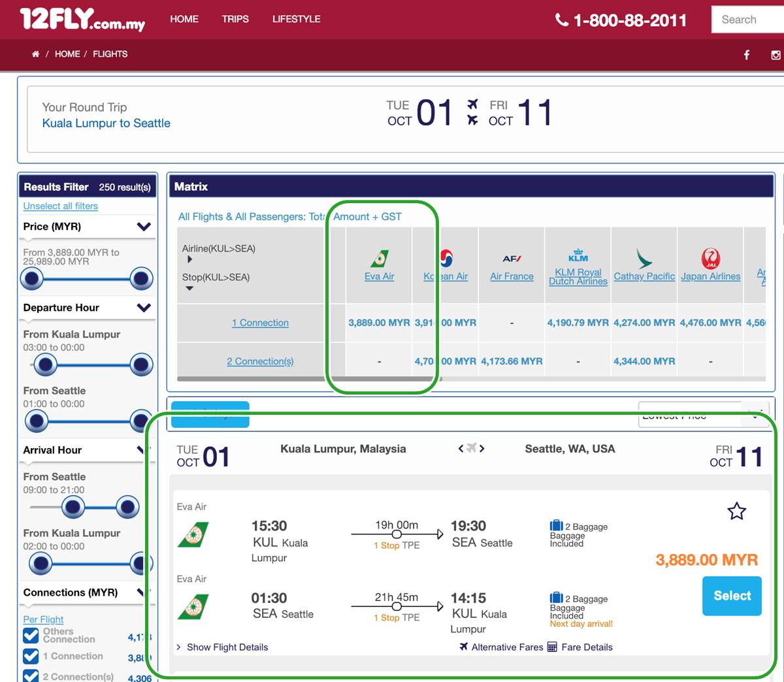This screenshot has height=682, width=784.
Task: Click Eva Air 3,889.00 MYR matrix cell
Action: point(379,323)
